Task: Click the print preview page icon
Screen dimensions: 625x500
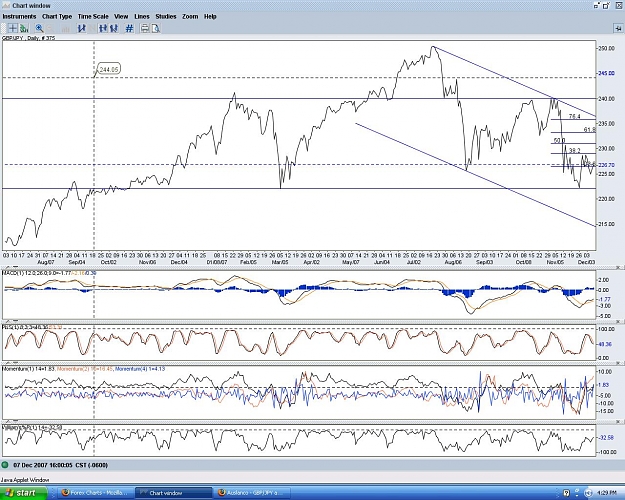Action: pos(155,28)
